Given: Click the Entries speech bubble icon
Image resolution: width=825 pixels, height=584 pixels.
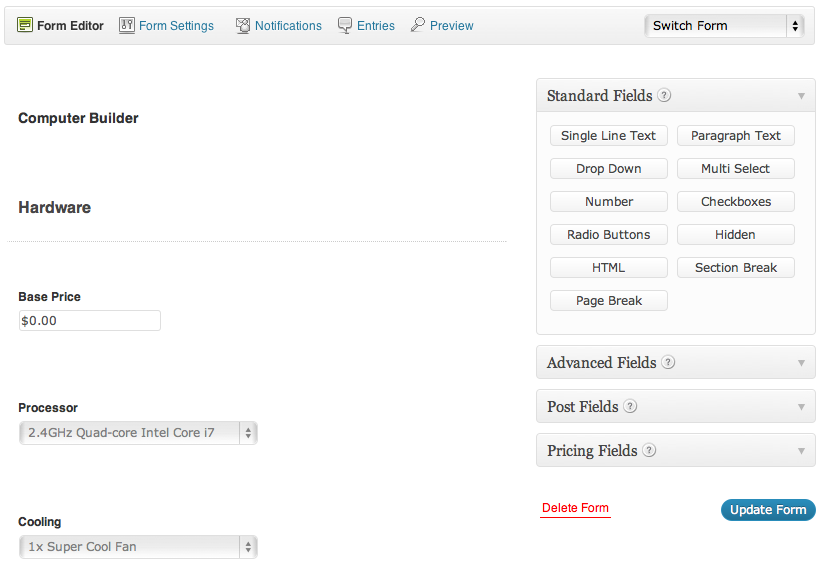Looking at the screenshot, I should pos(345,25).
